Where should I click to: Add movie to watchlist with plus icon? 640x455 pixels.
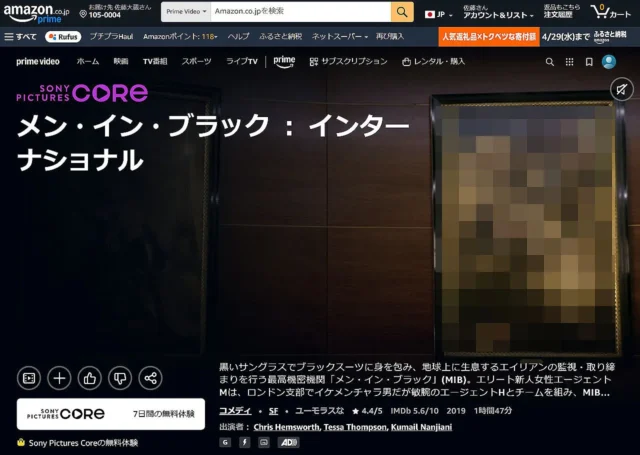[59, 378]
